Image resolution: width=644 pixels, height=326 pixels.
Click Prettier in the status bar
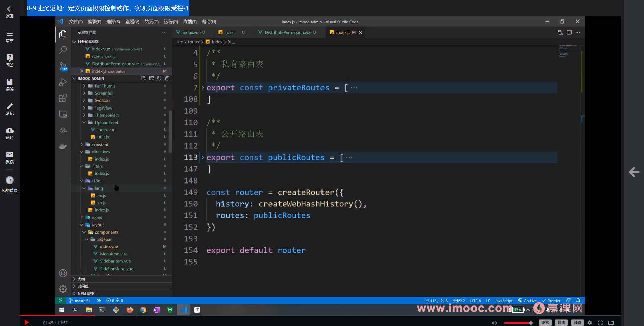[x=551, y=301]
